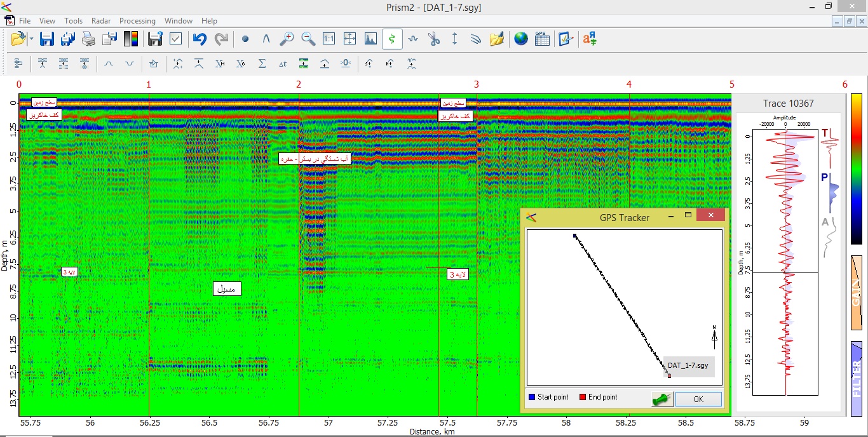Toggle the green wiggle trace display button
The height and width of the screenshot is (437, 868).
[392, 39]
